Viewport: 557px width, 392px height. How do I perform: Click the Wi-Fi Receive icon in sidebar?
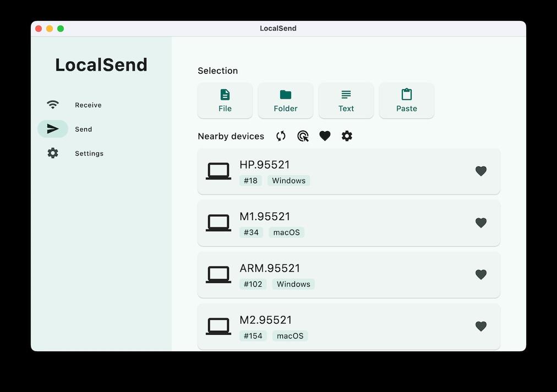53,105
